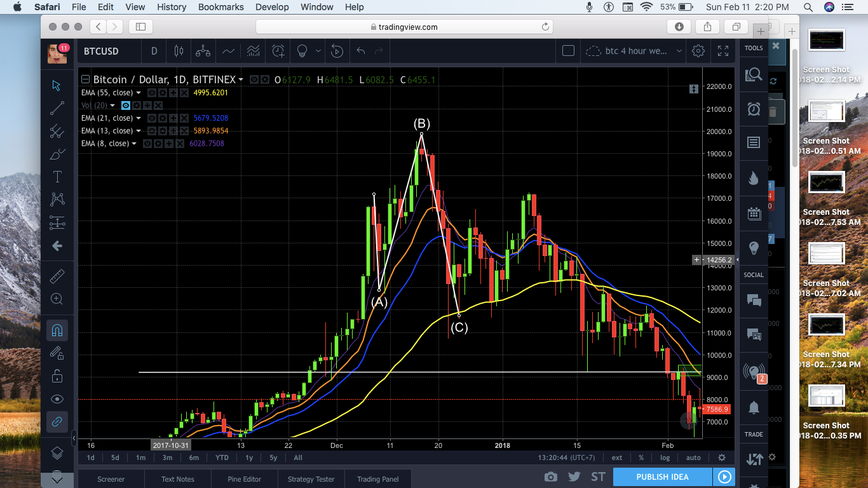Hide the EMA (21, close) indicator eye

152,118
